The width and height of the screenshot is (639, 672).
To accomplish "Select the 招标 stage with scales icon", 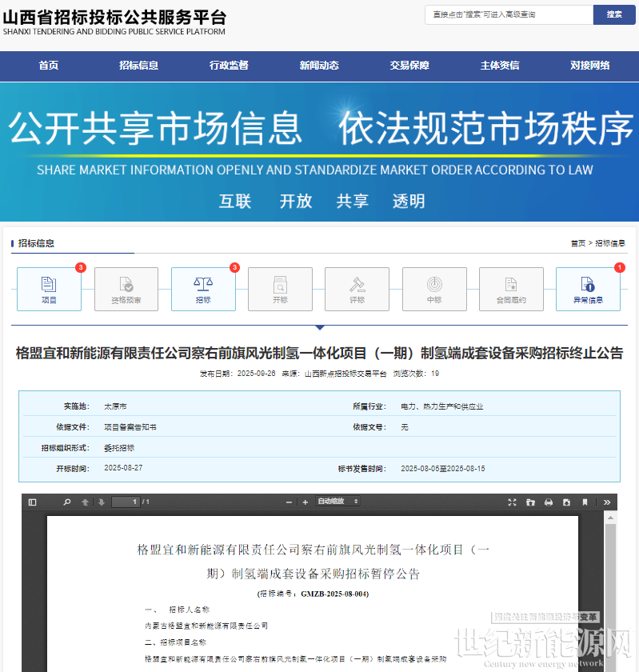I will [x=203, y=289].
